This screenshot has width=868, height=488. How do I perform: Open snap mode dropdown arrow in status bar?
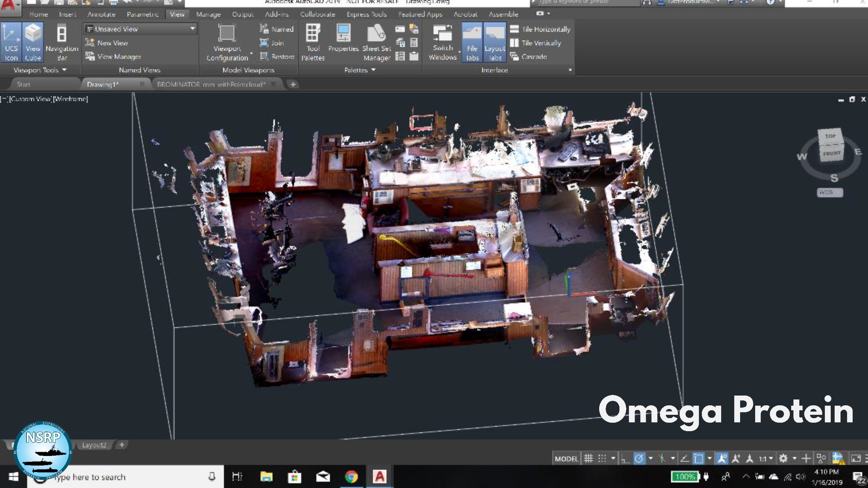pyautogui.click(x=613, y=458)
